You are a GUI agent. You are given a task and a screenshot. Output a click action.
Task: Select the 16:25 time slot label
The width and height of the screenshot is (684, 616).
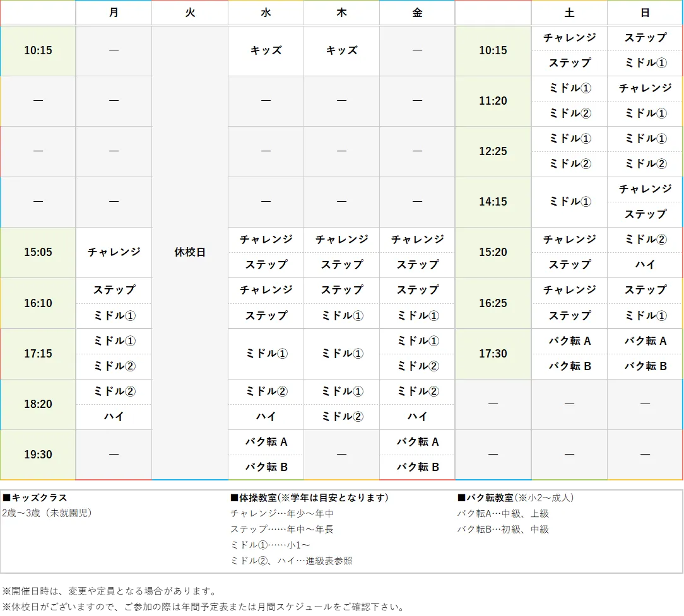[x=492, y=303]
